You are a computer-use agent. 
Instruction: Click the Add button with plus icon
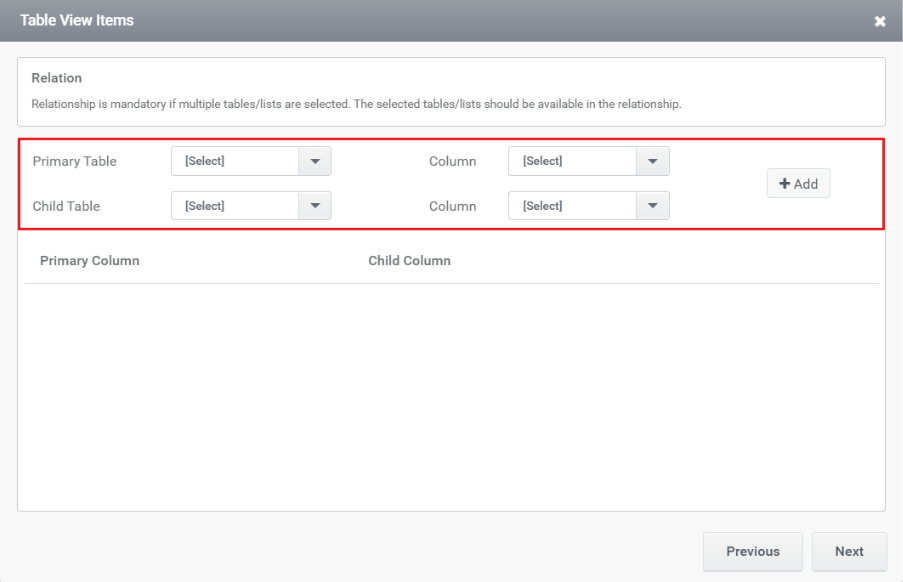tap(798, 184)
